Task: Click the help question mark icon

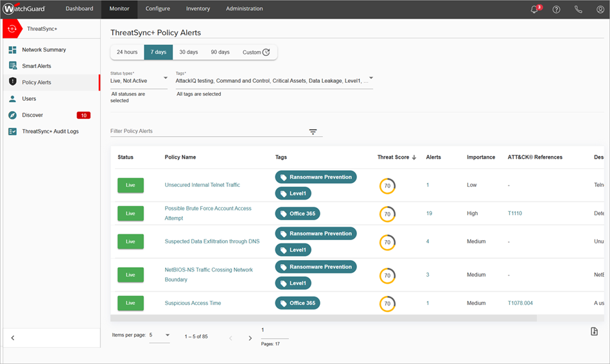Action: tap(557, 9)
